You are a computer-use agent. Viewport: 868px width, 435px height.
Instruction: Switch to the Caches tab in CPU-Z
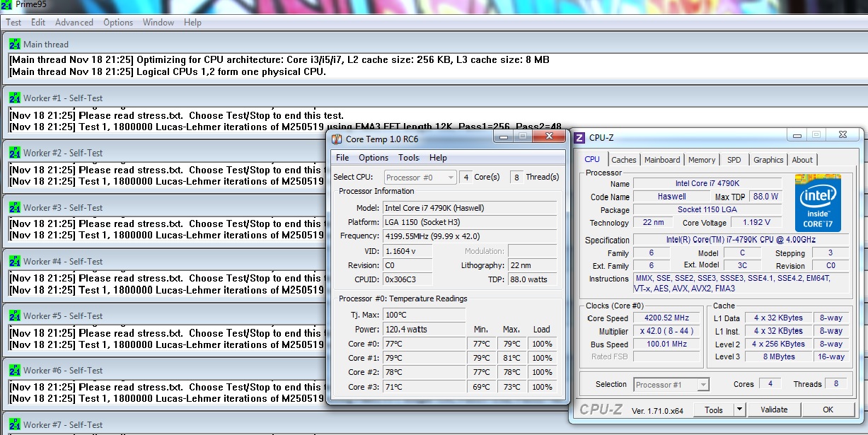click(x=624, y=160)
